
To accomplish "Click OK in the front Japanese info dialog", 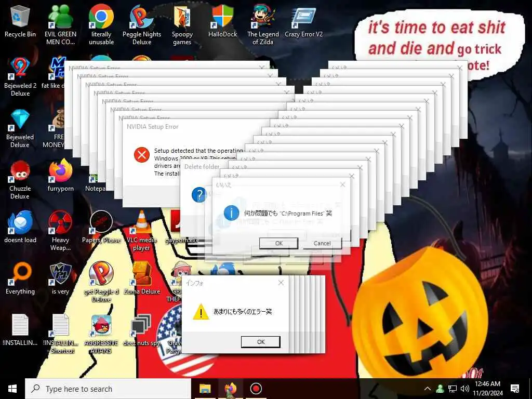I will [278, 243].
